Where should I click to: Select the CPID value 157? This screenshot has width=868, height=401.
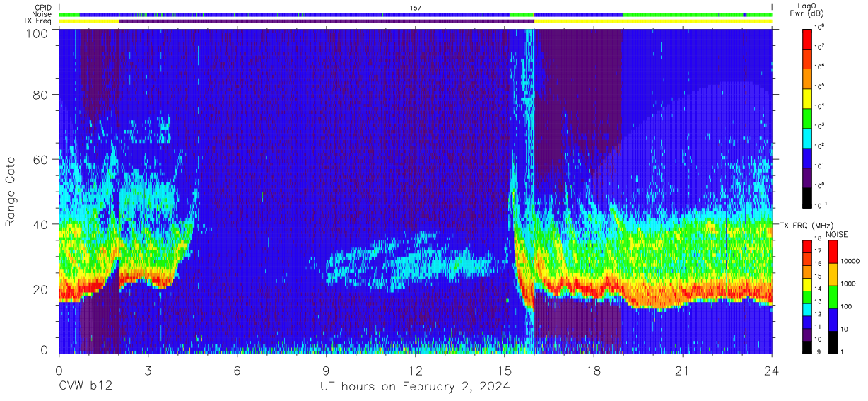(416, 7)
